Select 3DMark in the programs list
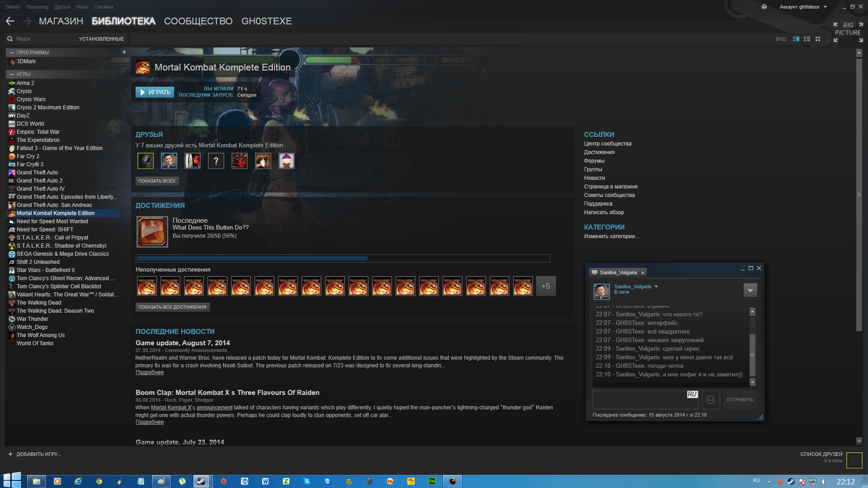This screenshot has width=868, height=488. (26, 61)
